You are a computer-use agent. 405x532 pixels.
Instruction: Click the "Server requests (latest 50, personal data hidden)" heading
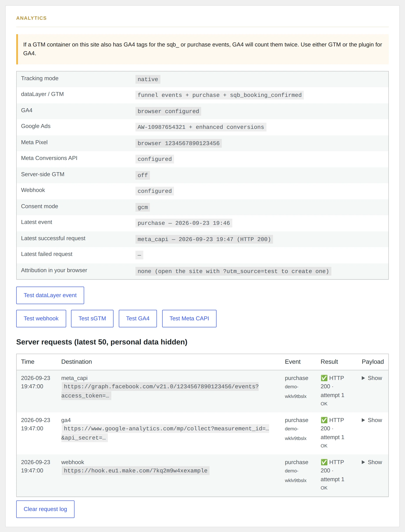(x=102, y=342)
